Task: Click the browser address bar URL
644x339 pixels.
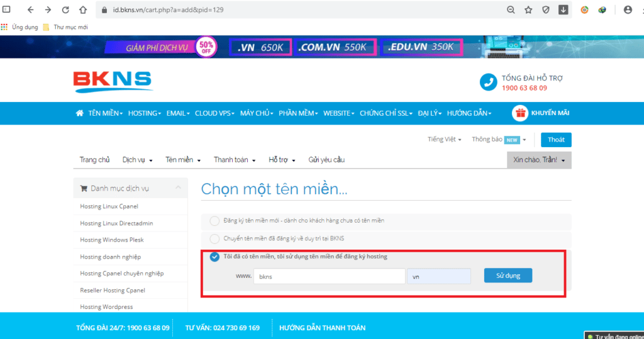Action: [169, 10]
